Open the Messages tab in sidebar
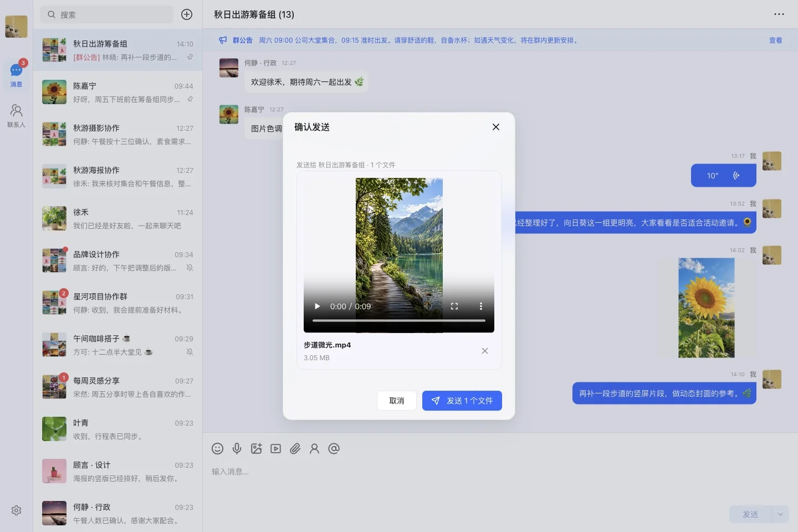Viewport: 798px width, 532px height. 17,75
